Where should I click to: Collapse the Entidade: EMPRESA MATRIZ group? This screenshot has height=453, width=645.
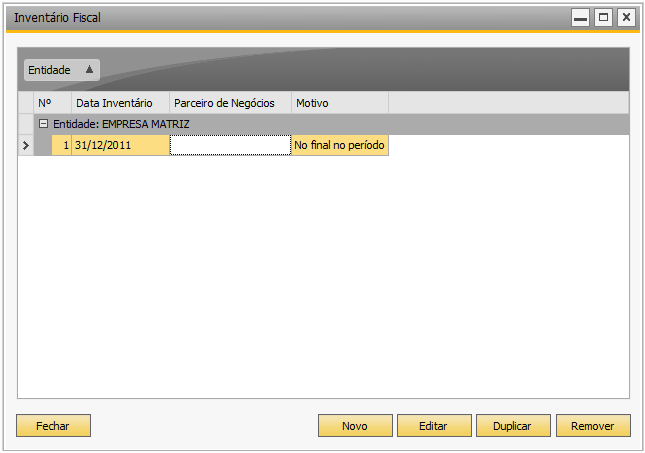pyautogui.click(x=43, y=123)
